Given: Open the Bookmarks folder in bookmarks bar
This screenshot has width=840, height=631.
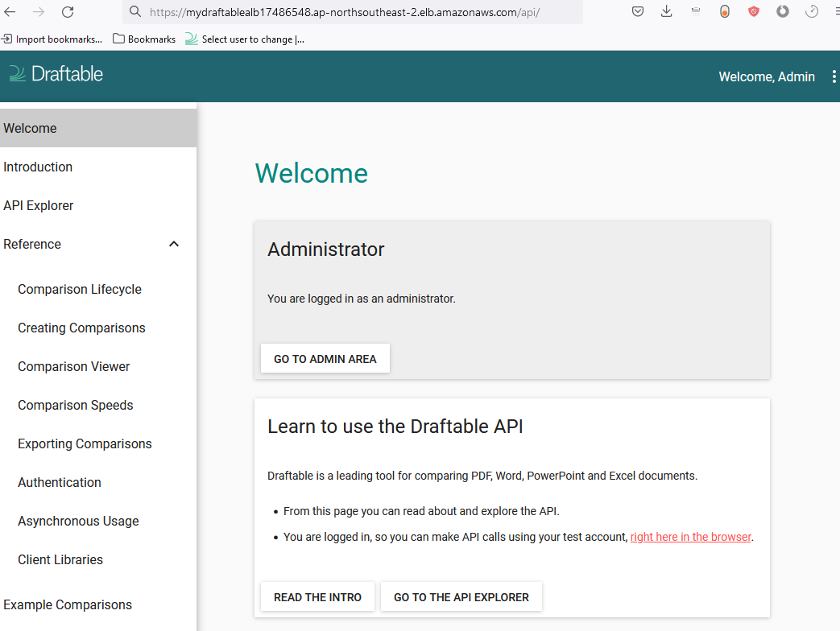Looking at the screenshot, I should tap(144, 39).
